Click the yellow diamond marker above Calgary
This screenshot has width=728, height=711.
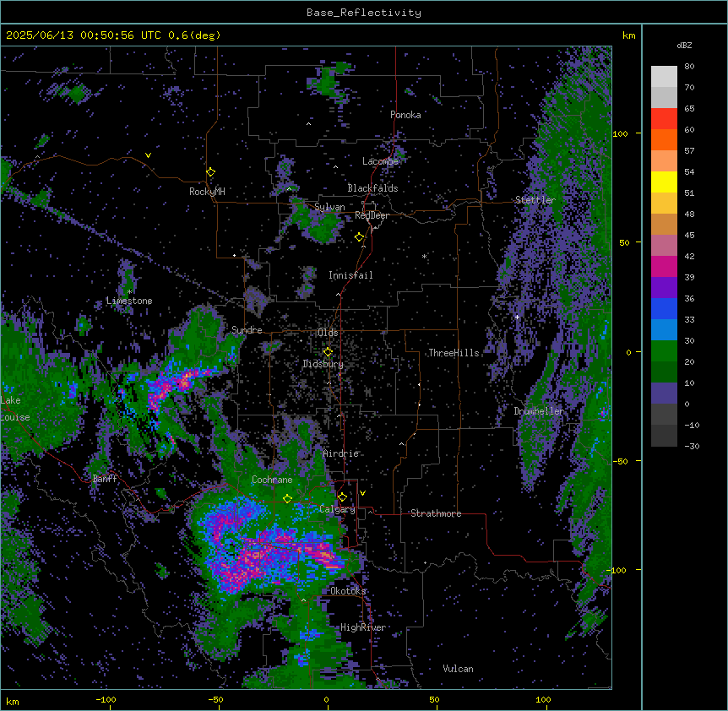click(x=342, y=497)
